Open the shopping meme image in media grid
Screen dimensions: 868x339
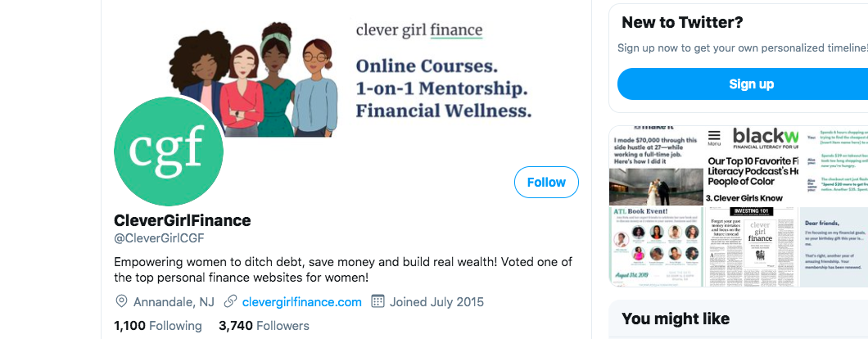click(x=834, y=165)
